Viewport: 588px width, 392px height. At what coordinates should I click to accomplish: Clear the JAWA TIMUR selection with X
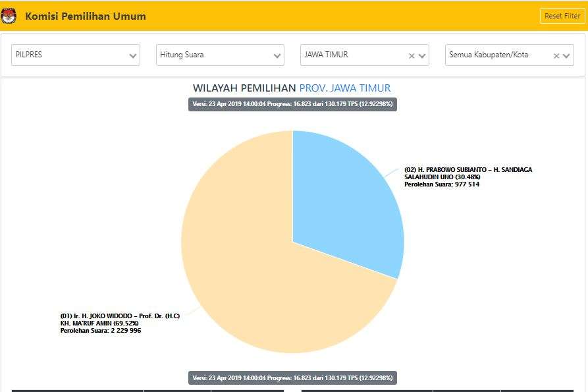(x=412, y=56)
